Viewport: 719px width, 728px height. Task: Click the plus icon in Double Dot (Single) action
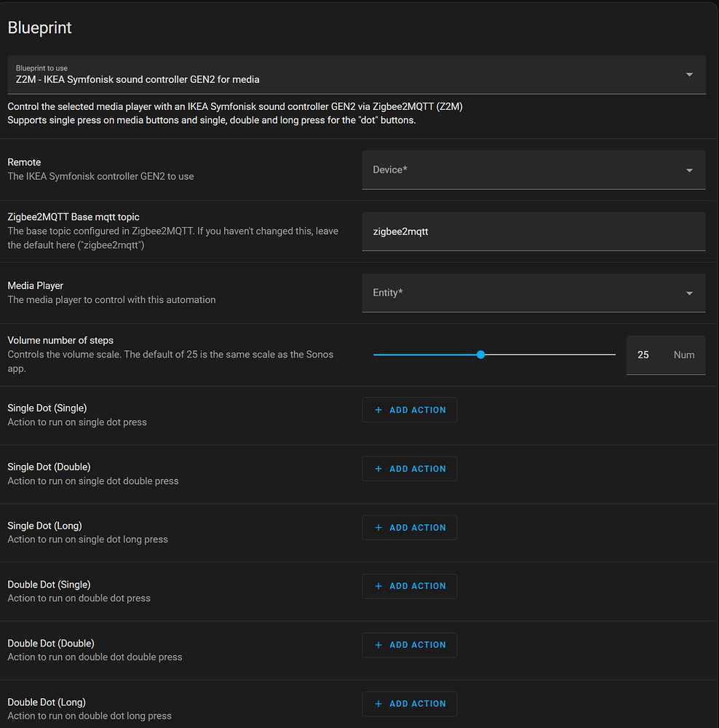(378, 586)
